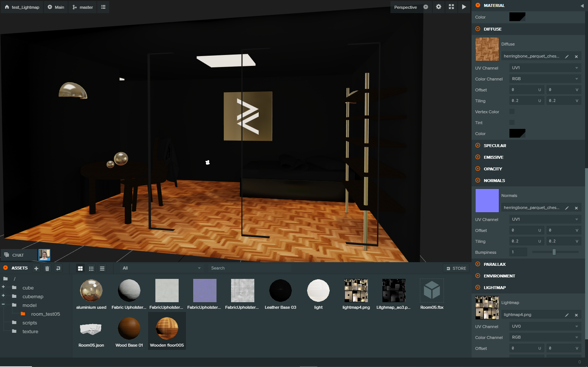Open the asset STORE
This screenshot has height=367, width=588.
point(456,268)
